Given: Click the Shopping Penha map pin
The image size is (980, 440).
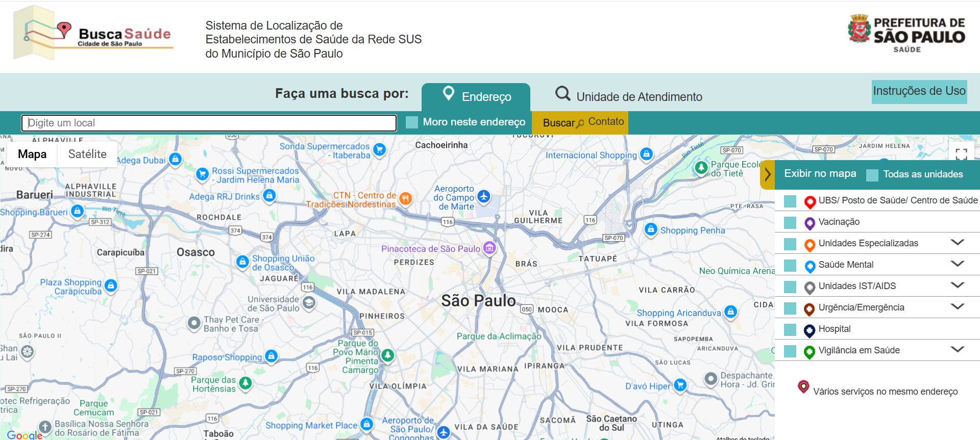Looking at the screenshot, I should [x=651, y=229].
